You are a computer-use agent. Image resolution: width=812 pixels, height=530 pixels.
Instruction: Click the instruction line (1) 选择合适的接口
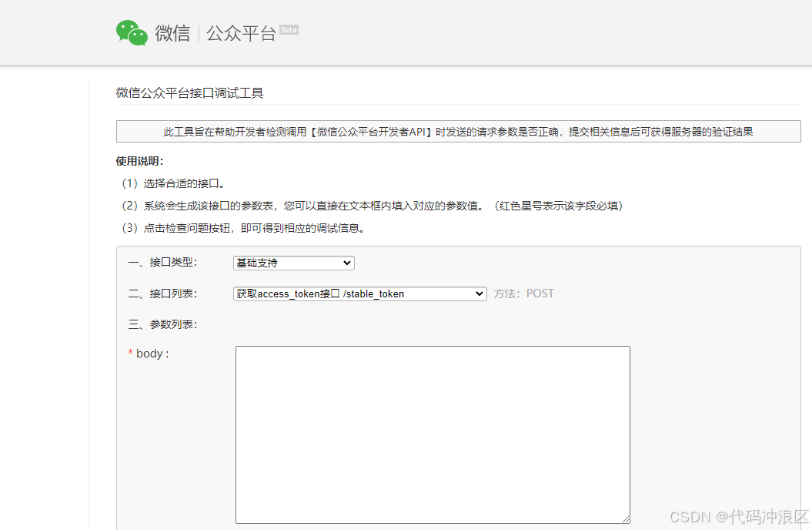(x=173, y=183)
